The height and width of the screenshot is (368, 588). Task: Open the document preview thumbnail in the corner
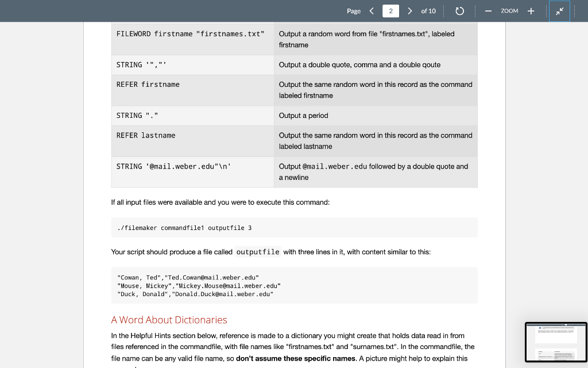[556, 342]
